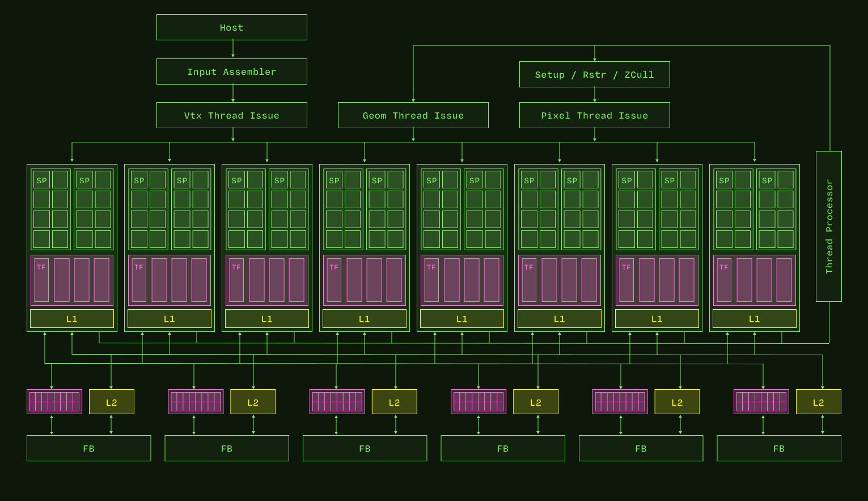Click the Vtx Thread Issue box
868x501 pixels.
[x=231, y=115]
